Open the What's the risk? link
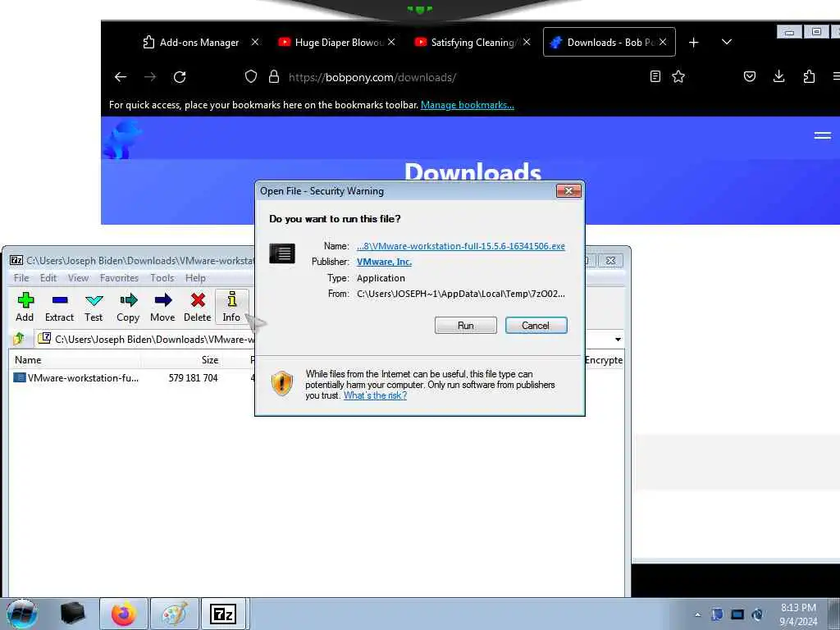The width and height of the screenshot is (840, 630). pyautogui.click(x=375, y=395)
